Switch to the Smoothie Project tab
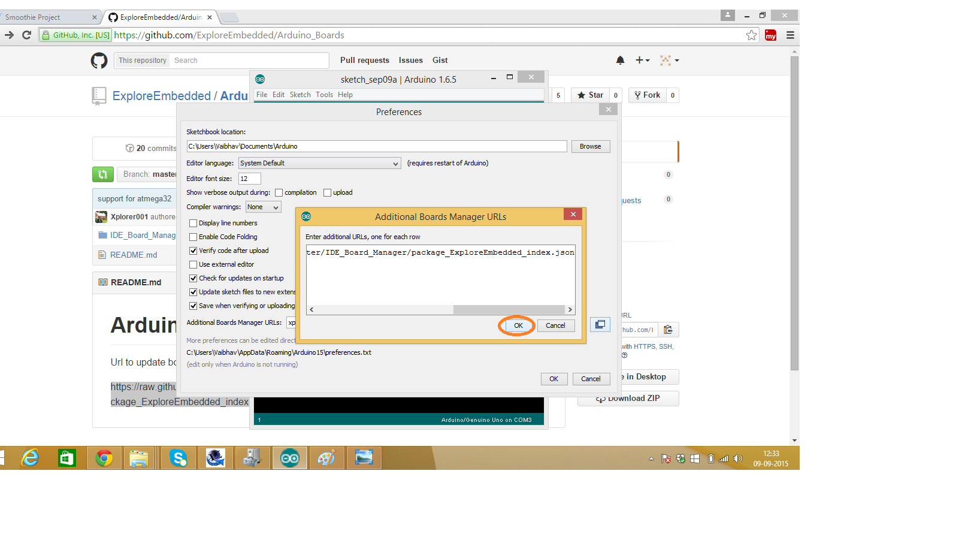 50,17
